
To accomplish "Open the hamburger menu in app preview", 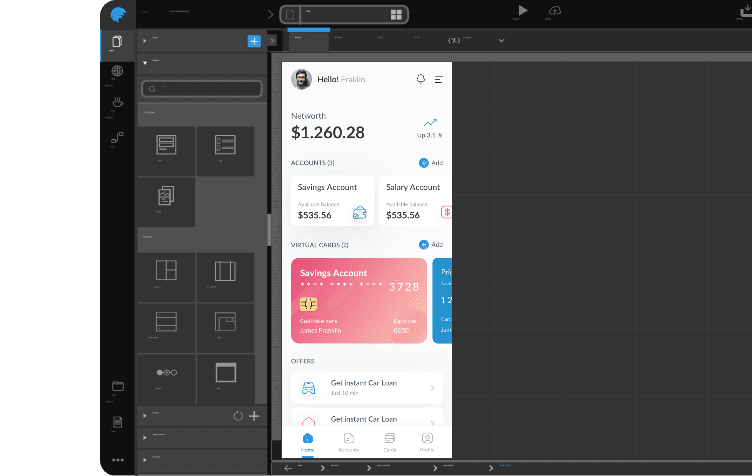I will pyautogui.click(x=438, y=79).
